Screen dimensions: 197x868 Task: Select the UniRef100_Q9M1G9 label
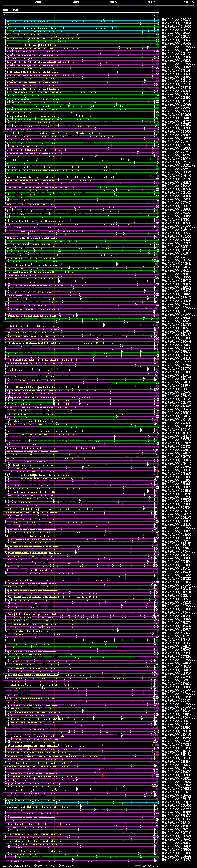point(177,54)
